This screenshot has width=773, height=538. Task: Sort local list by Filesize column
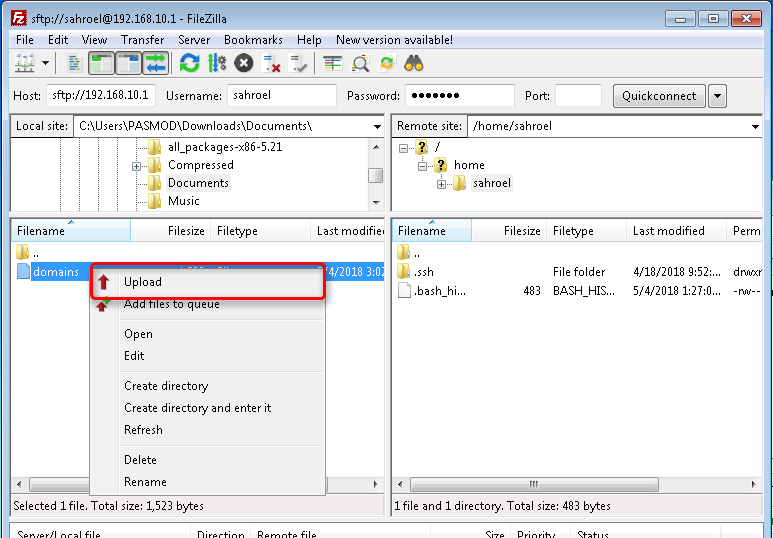pyautogui.click(x=171, y=231)
